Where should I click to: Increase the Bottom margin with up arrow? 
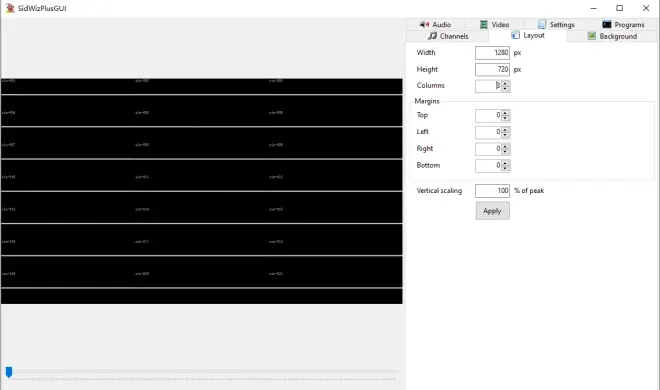(505, 163)
